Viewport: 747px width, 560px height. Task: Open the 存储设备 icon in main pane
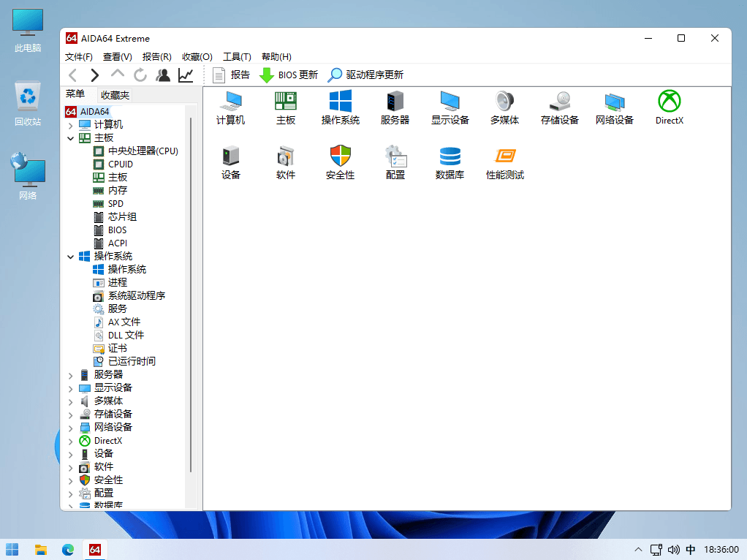559,107
